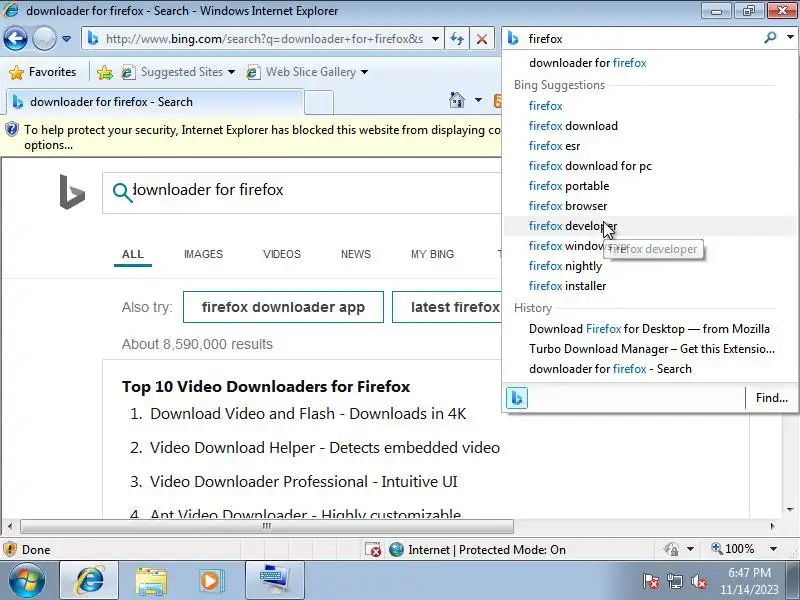Click 'Internet | Protected Mode: On' zone
The height and width of the screenshot is (600, 800).
478,549
